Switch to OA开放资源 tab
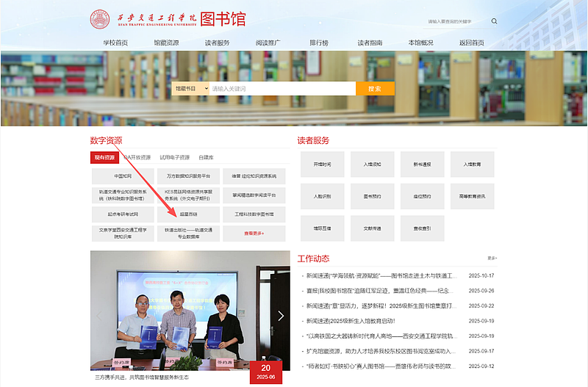The height and width of the screenshot is (387, 588). point(137,157)
